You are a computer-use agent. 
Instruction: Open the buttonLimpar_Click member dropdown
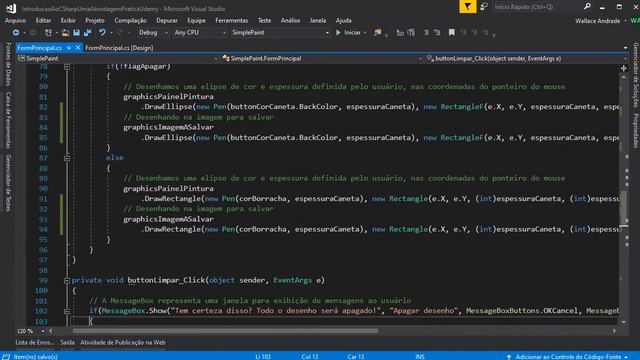[526, 58]
